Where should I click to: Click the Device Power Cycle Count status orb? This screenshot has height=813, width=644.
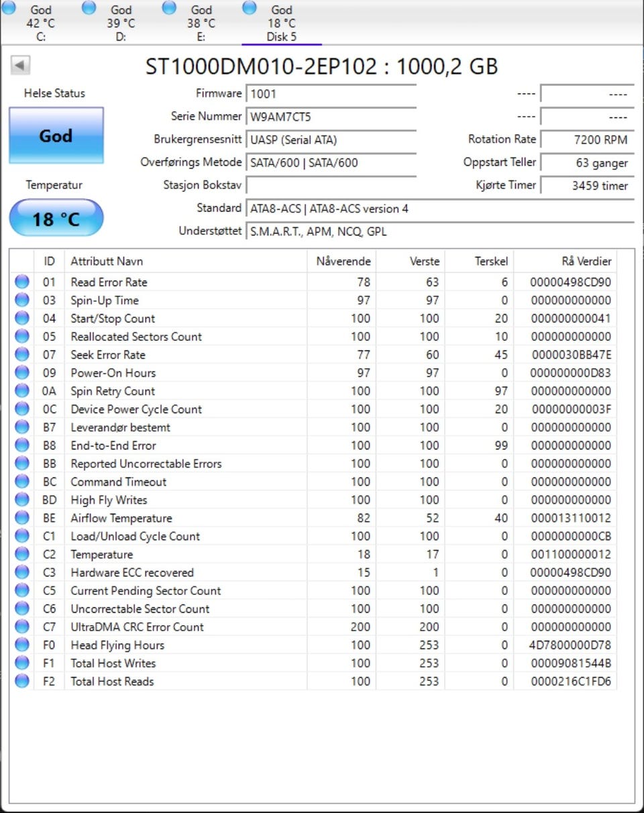[x=22, y=409]
